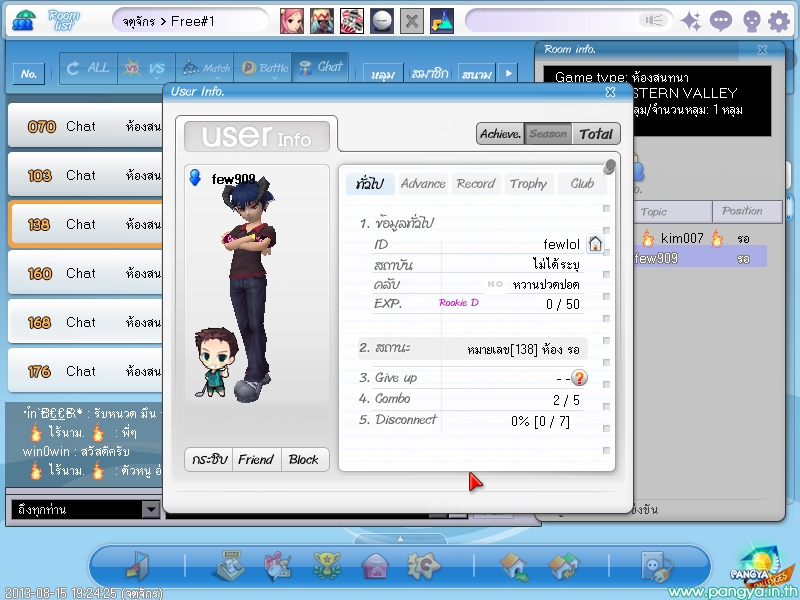This screenshot has height=600, width=800.
Task: Filter rooms by ALL
Action: coord(89,68)
